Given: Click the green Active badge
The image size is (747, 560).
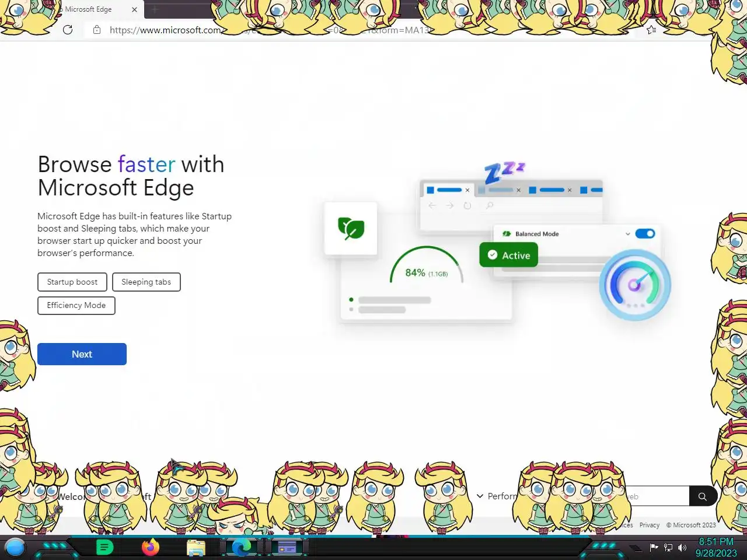Looking at the screenshot, I should (x=509, y=255).
